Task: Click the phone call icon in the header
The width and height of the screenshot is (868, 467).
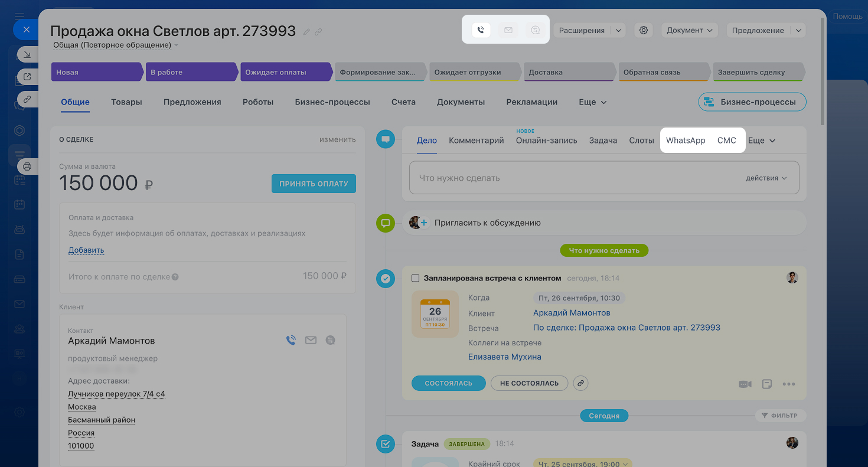Action: [x=481, y=30]
